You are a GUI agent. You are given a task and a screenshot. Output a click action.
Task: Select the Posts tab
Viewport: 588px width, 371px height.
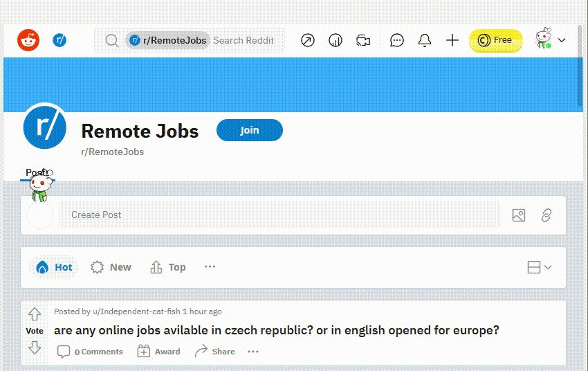click(x=37, y=173)
